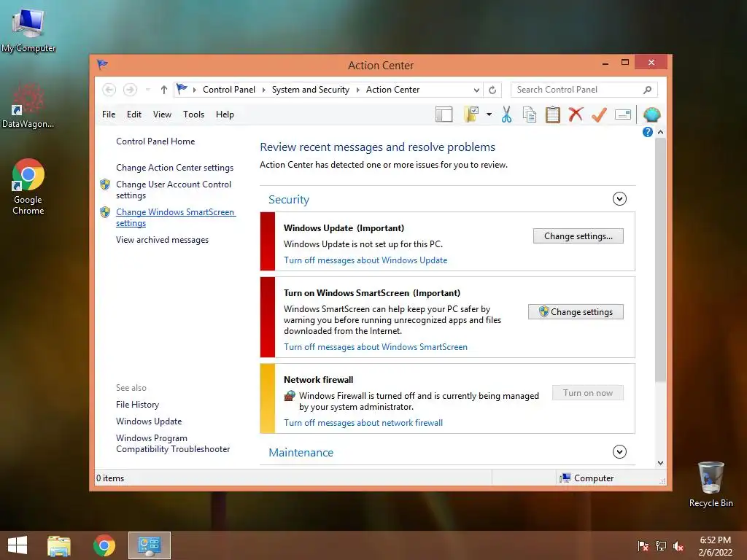Viewport: 747px width, 560px height.
Task: Click the Action Center flag in system tray
Action: (x=643, y=546)
